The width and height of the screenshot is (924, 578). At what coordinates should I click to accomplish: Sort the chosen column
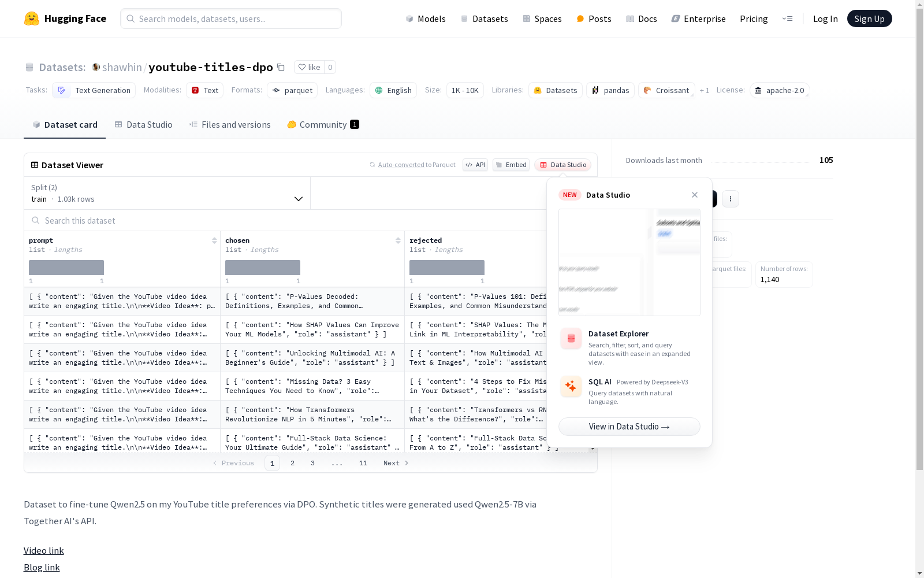click(398, 240)
